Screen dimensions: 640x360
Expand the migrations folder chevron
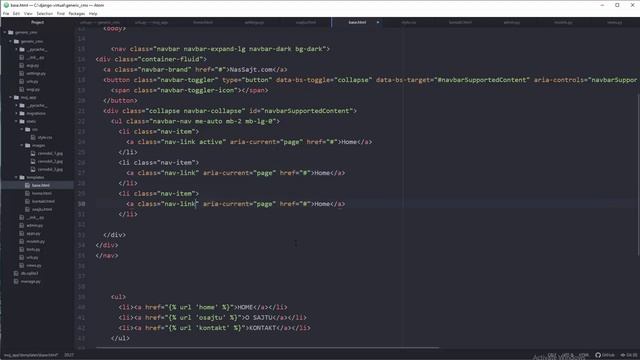(16, 113)
